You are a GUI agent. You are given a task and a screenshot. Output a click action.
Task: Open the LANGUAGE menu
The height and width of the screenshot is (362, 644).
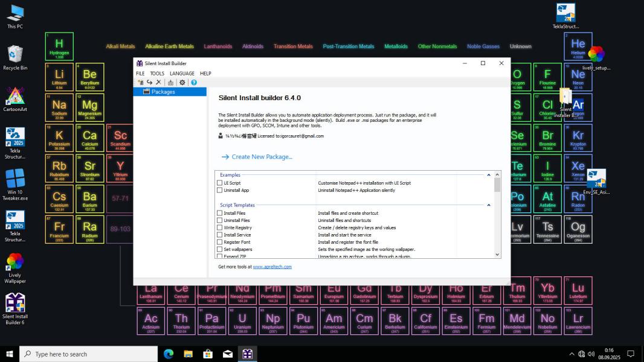click(x=182, y=74)
